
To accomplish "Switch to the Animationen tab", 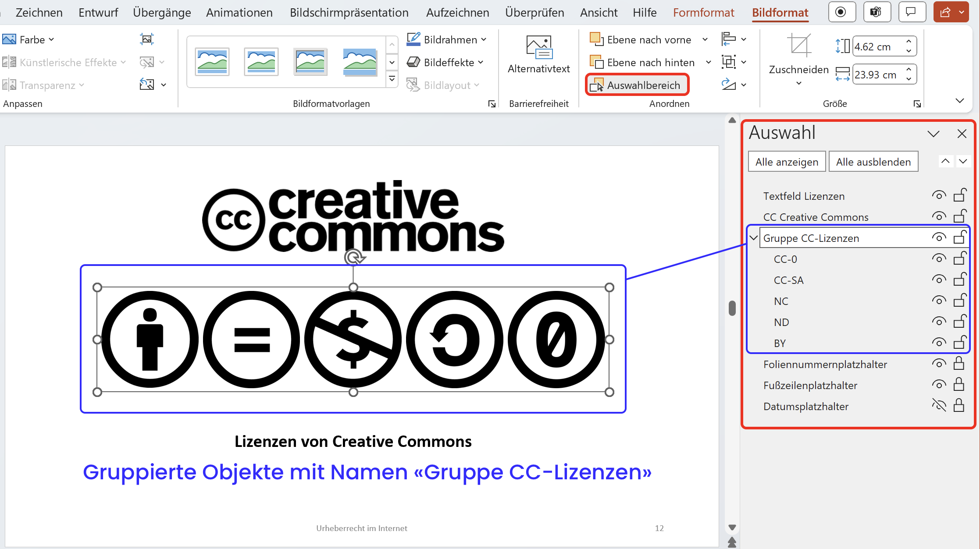I will pyautogui.click(x=239, y=12).
